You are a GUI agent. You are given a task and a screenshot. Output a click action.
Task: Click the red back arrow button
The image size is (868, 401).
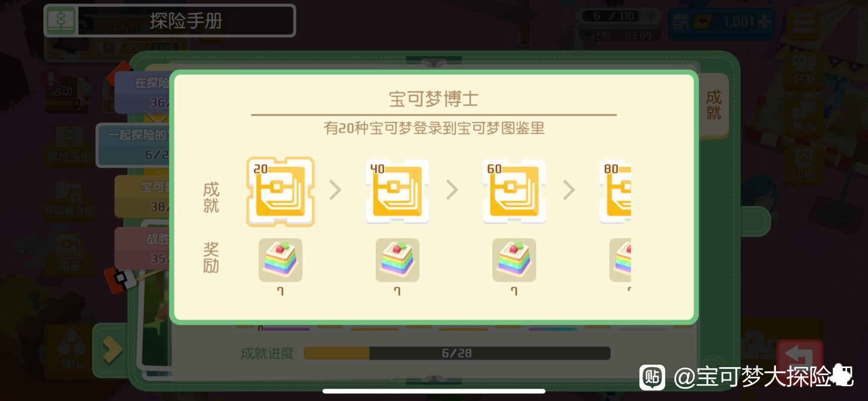799,356
